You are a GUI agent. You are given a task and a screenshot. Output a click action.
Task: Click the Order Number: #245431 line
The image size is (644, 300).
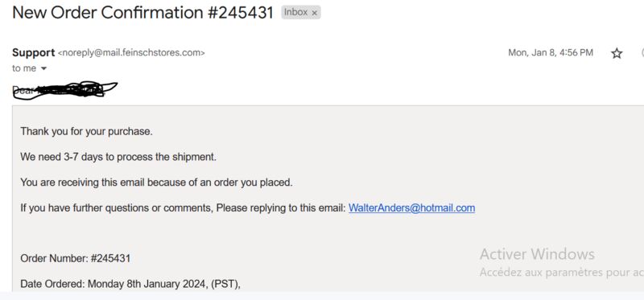[x=76, y=258]
